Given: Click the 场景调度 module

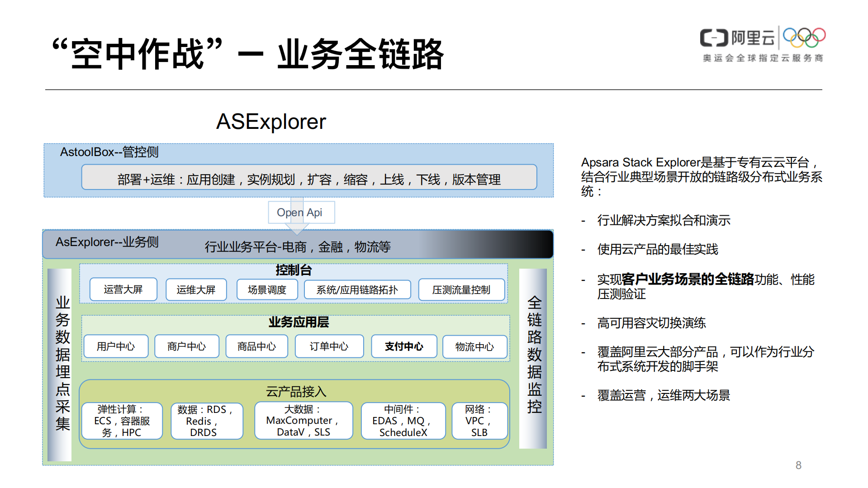Looking at the screenshot, I should [267, 290].
